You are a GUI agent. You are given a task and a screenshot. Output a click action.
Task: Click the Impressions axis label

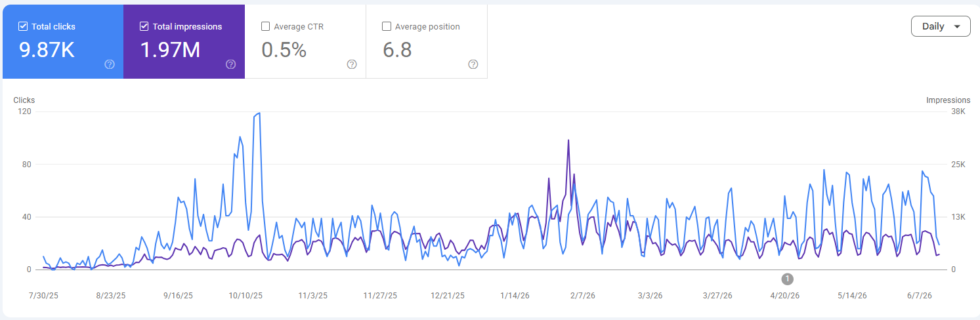(x=948, y=100)
